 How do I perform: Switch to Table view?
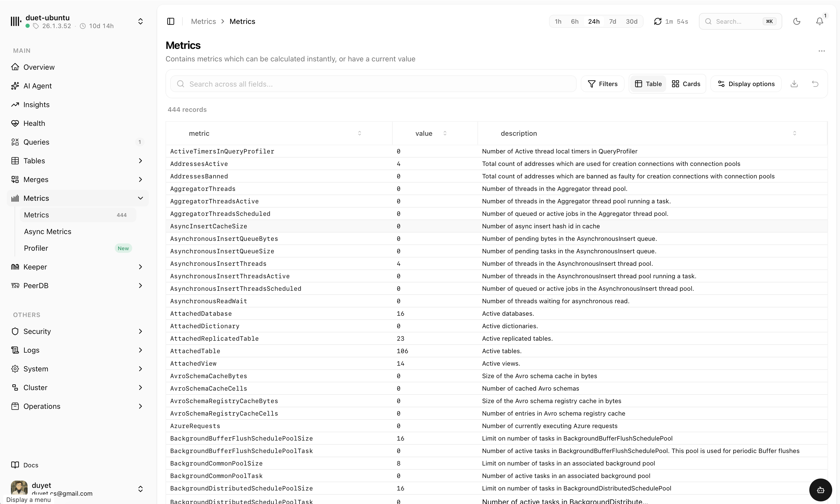[x=648, y=84]
